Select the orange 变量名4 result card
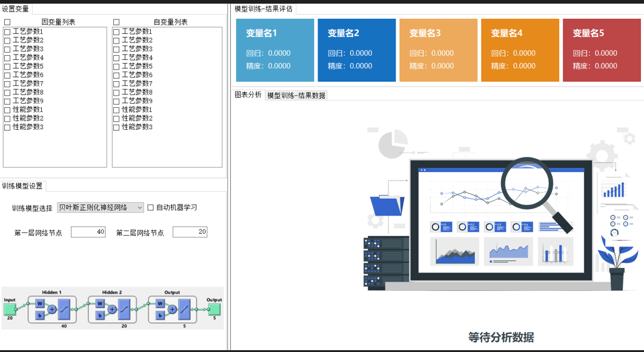The width and height of the screenshot is (644, 352). point(520,50)
